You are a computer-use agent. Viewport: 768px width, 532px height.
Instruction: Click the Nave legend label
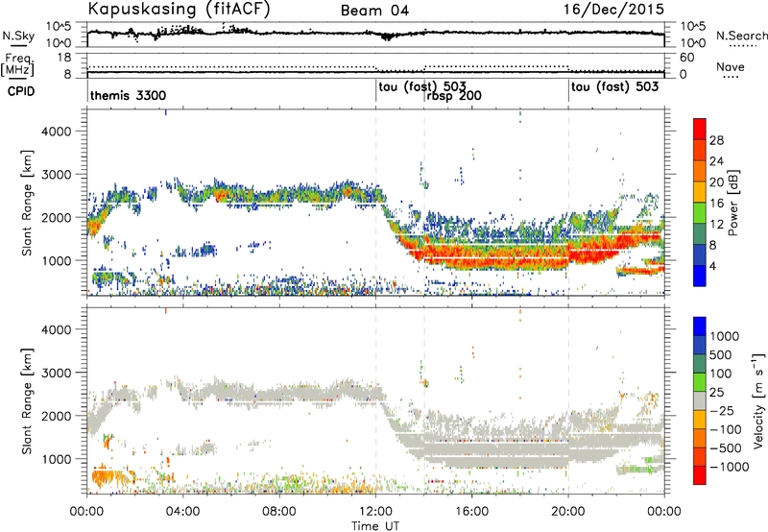[731, 67]
